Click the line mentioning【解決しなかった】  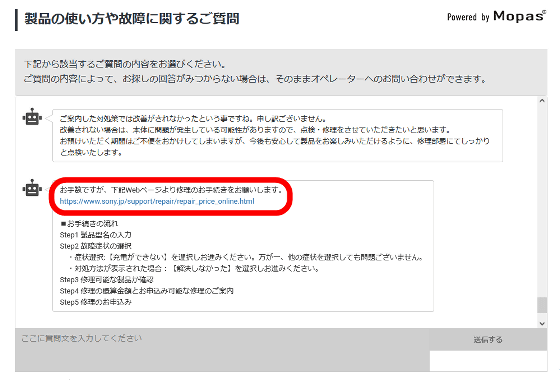click(x=194, y=269)
